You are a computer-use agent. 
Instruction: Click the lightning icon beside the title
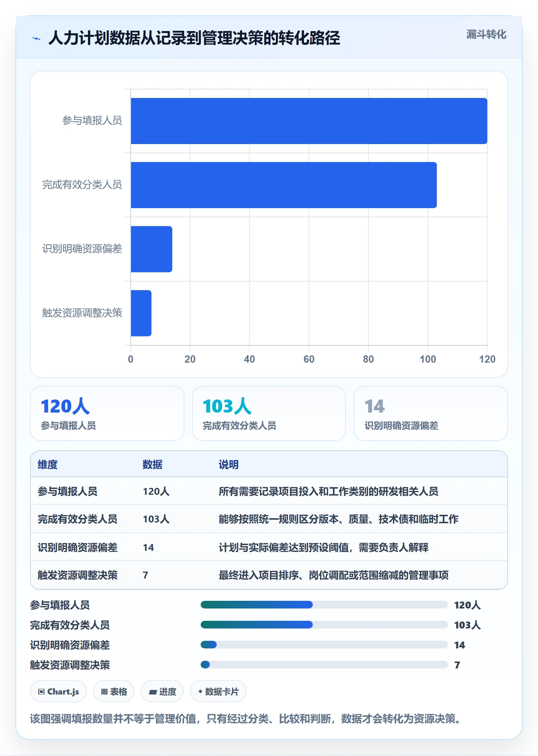(x=37, y=38)
